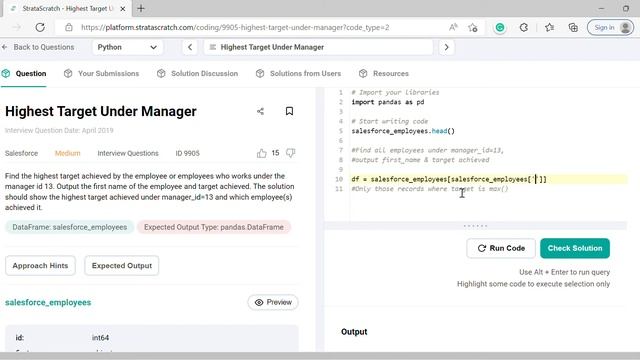Click the editor resize handle dots
This screenshot has width=640, height=360.
tap(476, 226)
